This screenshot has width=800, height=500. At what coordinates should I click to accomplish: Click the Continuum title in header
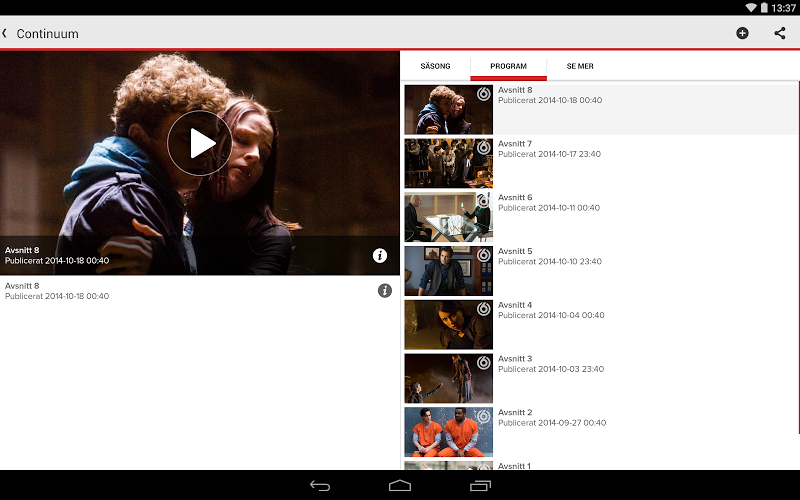[47, 34]
